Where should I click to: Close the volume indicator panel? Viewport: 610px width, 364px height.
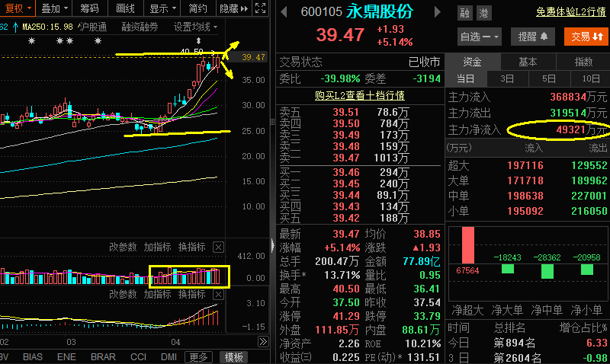(219, 247)
